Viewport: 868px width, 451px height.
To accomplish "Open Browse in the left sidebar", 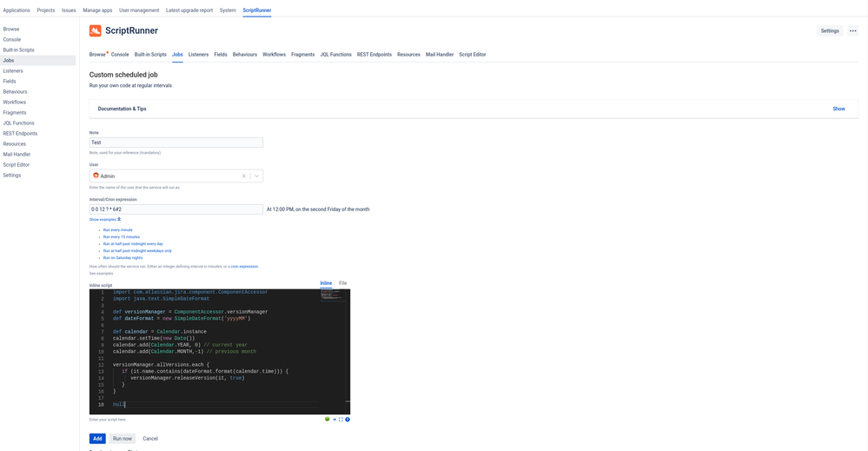I will pos(11,30).
